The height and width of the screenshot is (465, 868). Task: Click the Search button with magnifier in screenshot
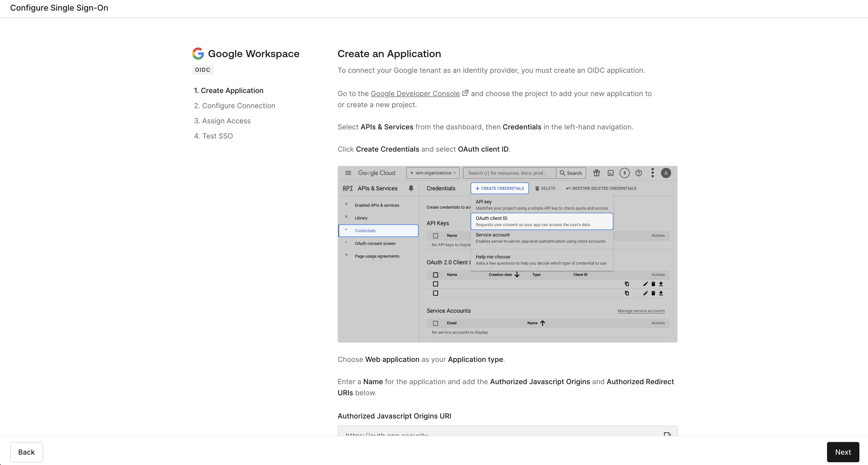point(571,173)
